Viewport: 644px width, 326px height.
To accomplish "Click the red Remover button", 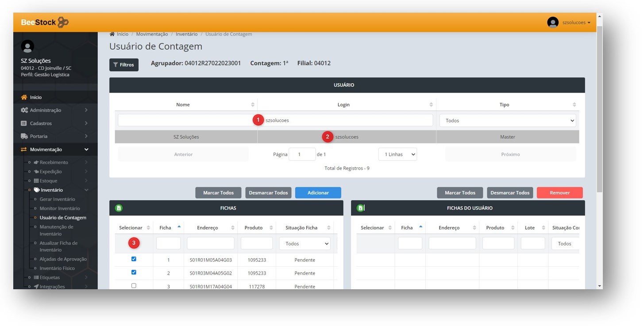I will click(559, 193).
